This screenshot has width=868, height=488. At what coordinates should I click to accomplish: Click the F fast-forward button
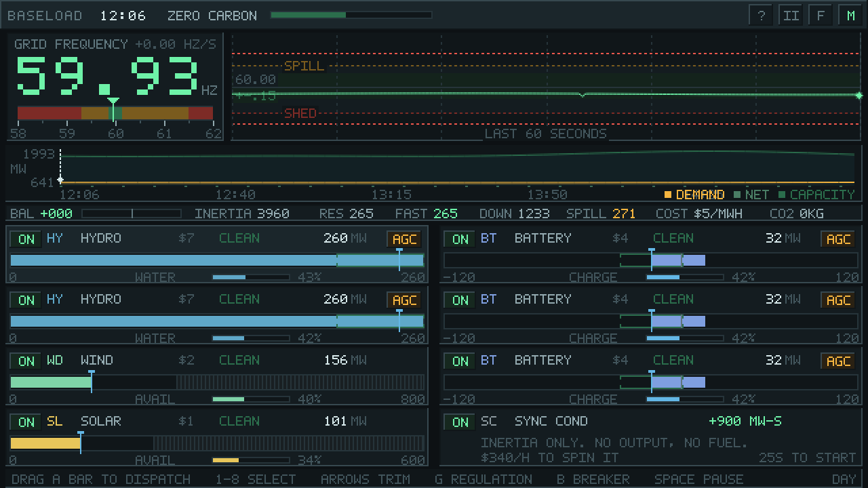tap(821, 16)
